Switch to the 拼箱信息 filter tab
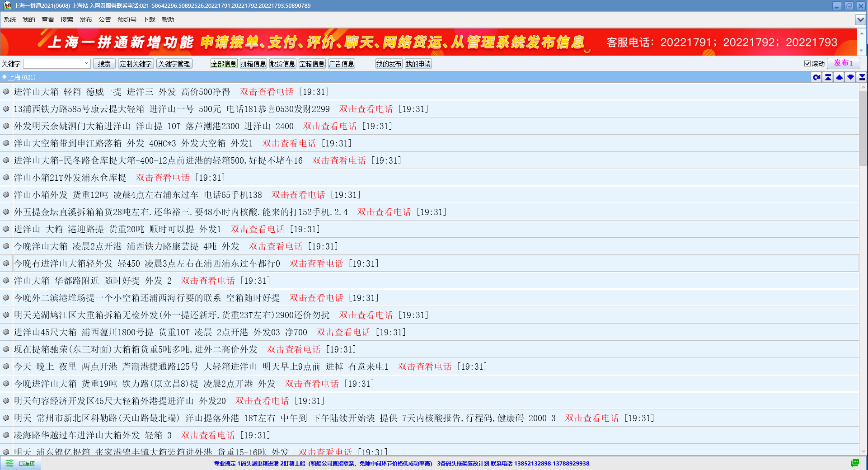This screenshot has width=868, height=470. point(253,64)
